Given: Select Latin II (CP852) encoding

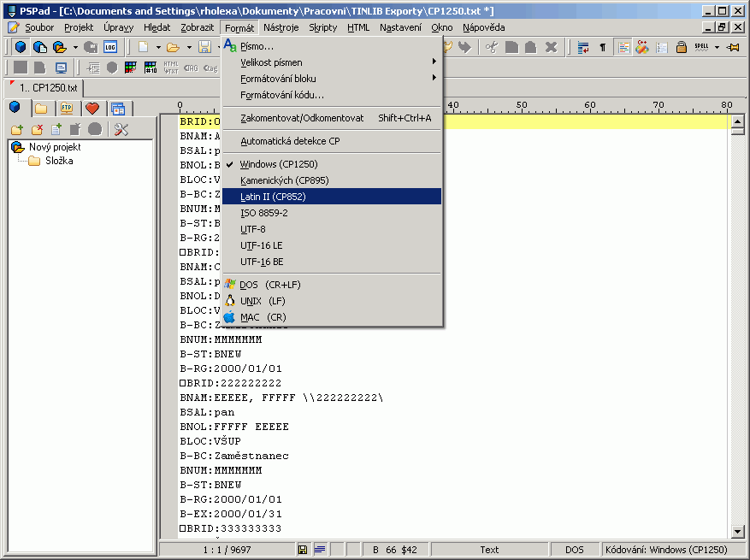Looking at the screenshot, I should point(273,197).
